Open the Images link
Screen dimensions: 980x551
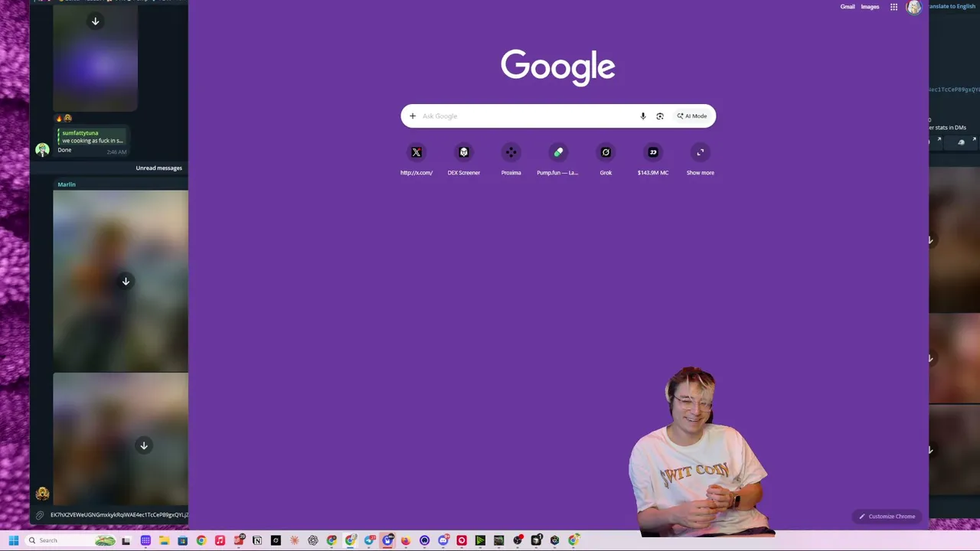tap(870, 7)
